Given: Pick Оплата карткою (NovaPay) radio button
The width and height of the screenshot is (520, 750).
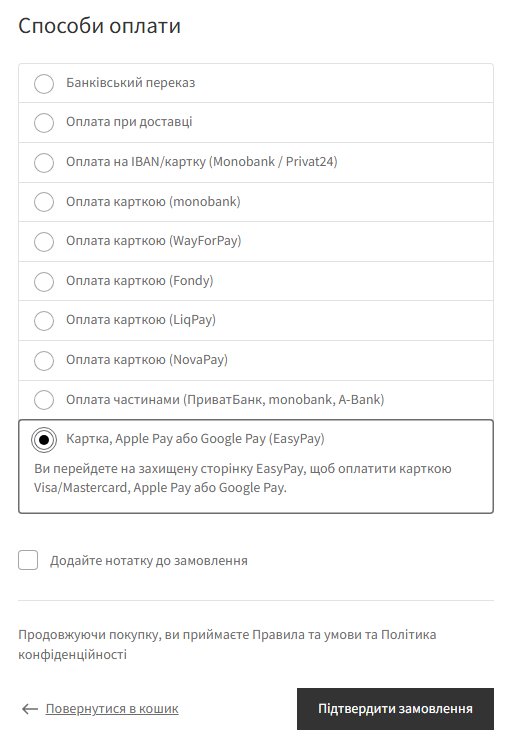Looking at the screenshot, I should (44, 360).
